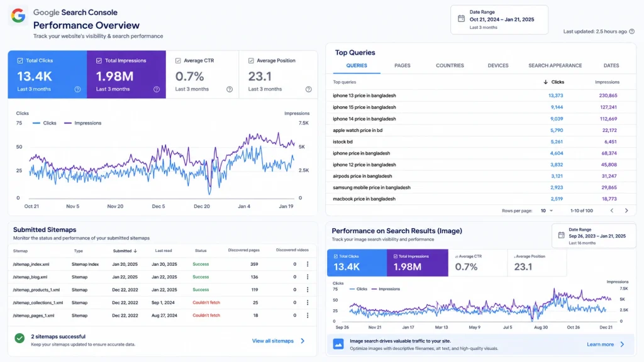This screenshot has width=644, height=362.
Task: Click the Impressions legend swatch in main chart
Action: point(68,123)
